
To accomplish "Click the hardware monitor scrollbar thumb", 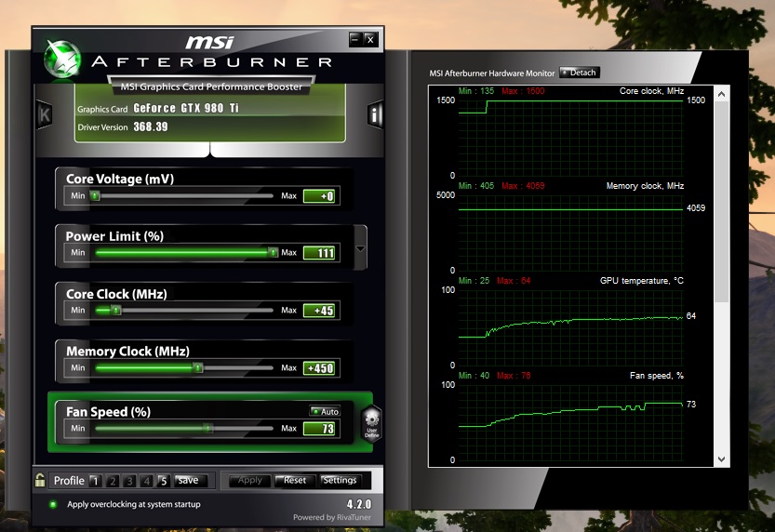I will [722, 202].
